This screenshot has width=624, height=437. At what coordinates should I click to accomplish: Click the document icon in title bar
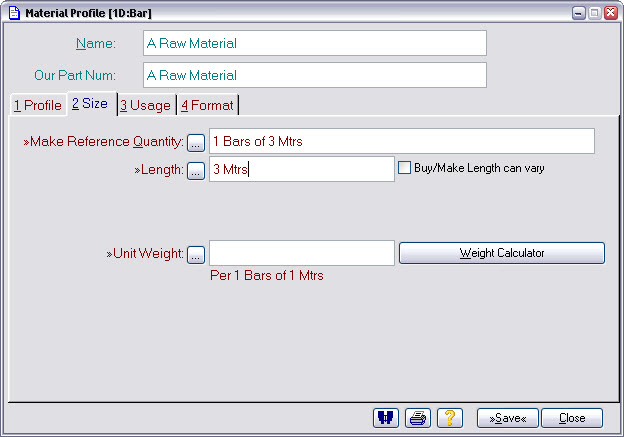click(x=14, y=13)
